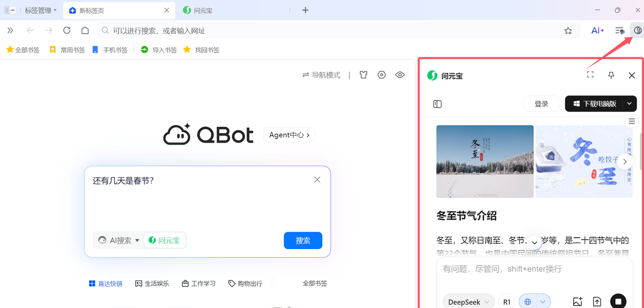Open the DeepSeek model dropdown

pyautogui.click(x=468, y=302)
